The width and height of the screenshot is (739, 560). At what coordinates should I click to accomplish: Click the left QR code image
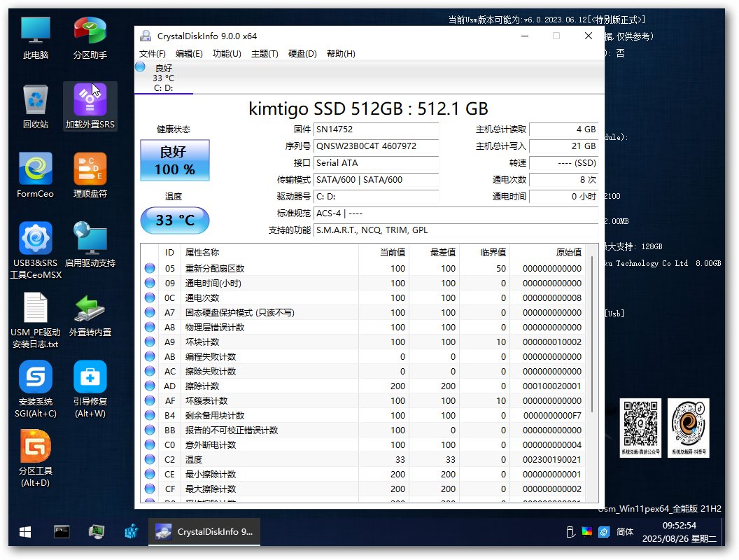(640, 428)
